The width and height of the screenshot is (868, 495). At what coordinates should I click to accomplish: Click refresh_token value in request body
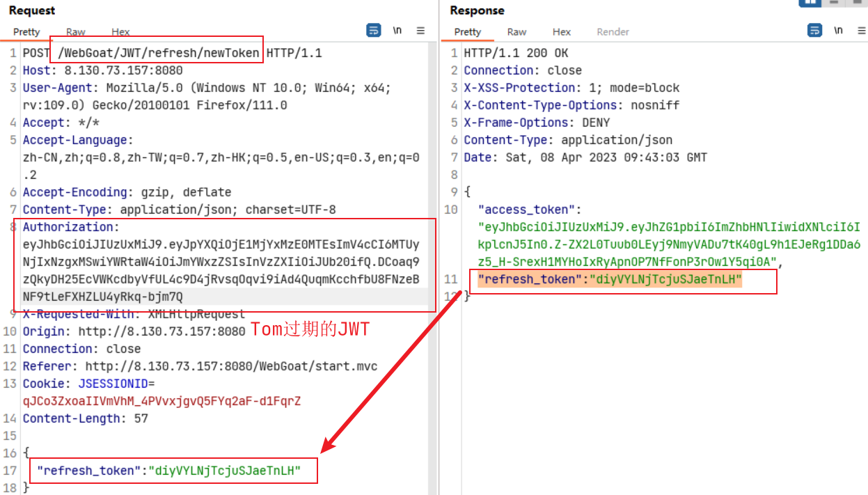click(x=227, y=471)
